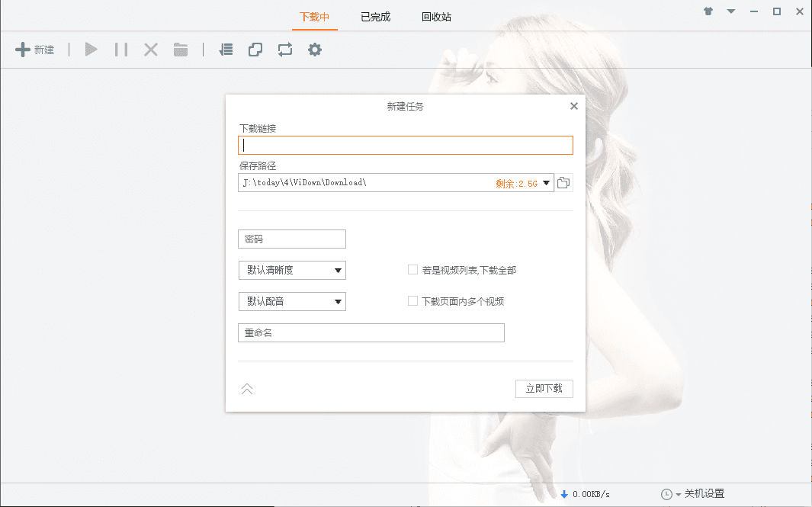The height and width of the screenshot is (507, 812).
Task: Click the 新建 new task button
Action: [x=35, y=50]
